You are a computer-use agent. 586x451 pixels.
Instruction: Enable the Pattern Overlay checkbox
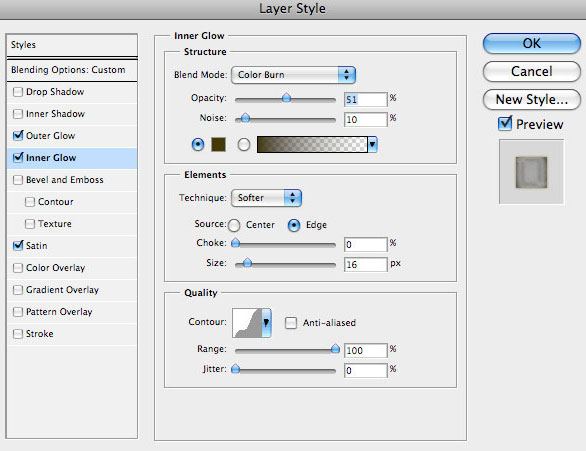(x=18, y=312)
